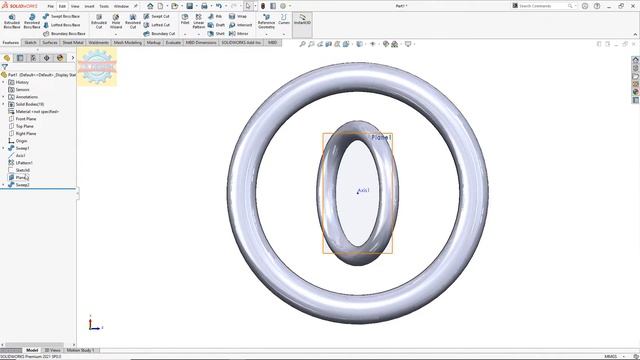Click the Undo icon in the title toolbar
The width and height of the screenshot is (640, 360).
pos(219,6)
